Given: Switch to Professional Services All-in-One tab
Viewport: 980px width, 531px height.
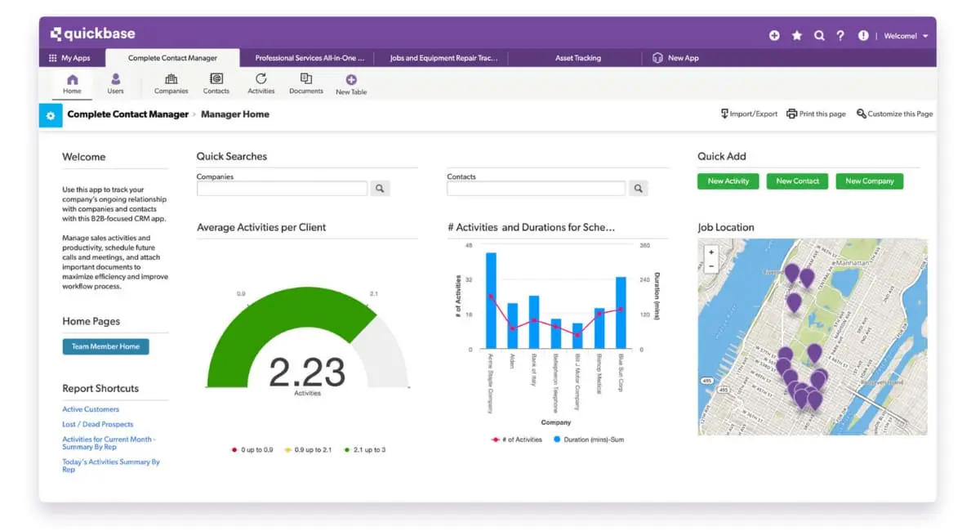Looking at the screenshot, I should tap(310, 58).
